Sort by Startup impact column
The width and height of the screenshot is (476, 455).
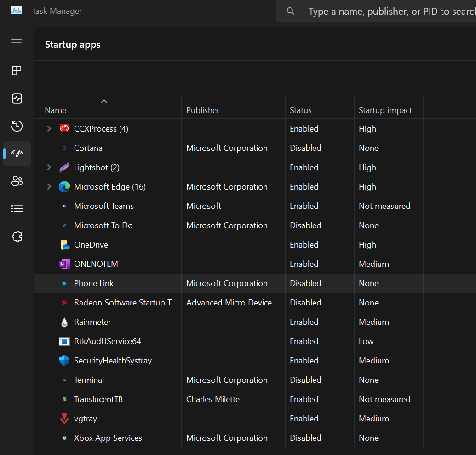pyautogui.click(x=385, y=110)
